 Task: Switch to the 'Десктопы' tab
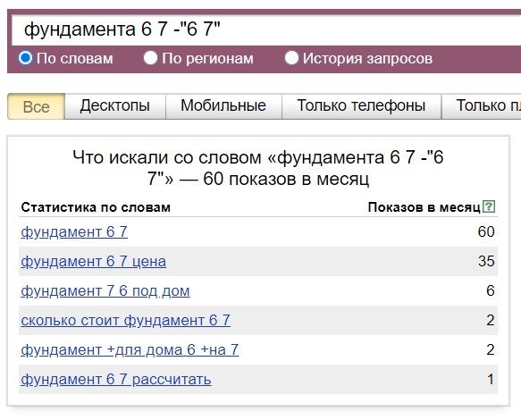click(115, 106)
